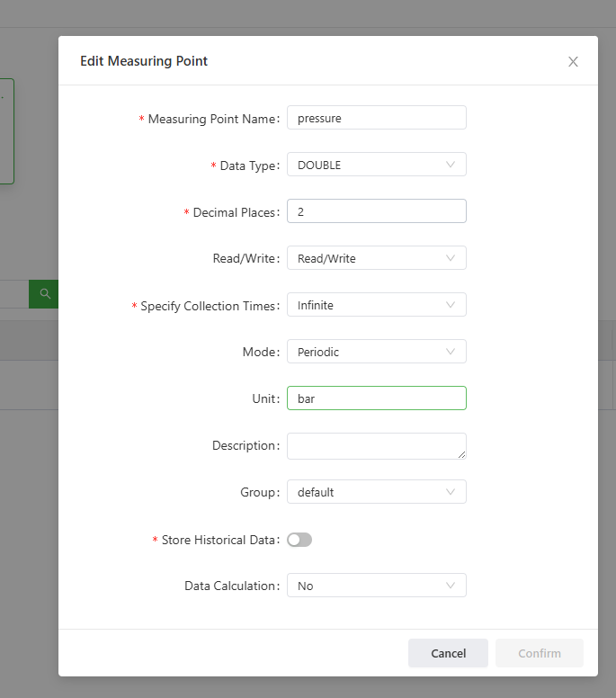Click the Read/Write field label
This screenshot has width=616, height=698.
point(246,259)
